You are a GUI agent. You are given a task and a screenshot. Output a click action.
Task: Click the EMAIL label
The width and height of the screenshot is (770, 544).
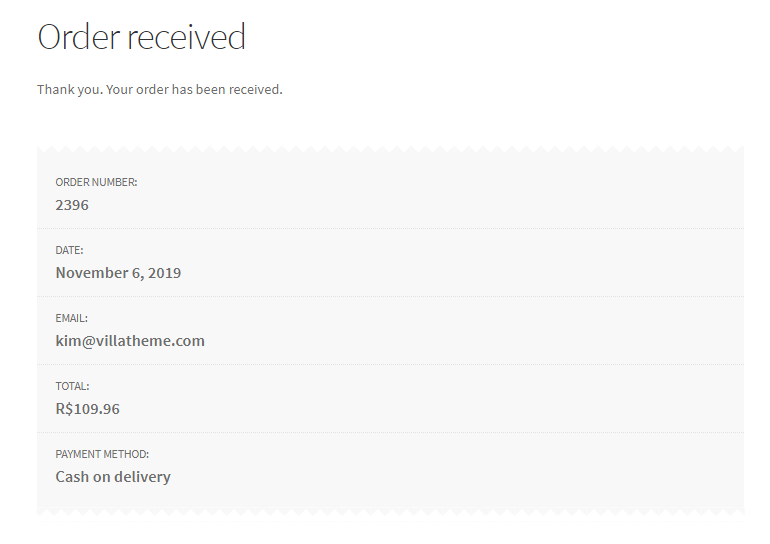71,318
